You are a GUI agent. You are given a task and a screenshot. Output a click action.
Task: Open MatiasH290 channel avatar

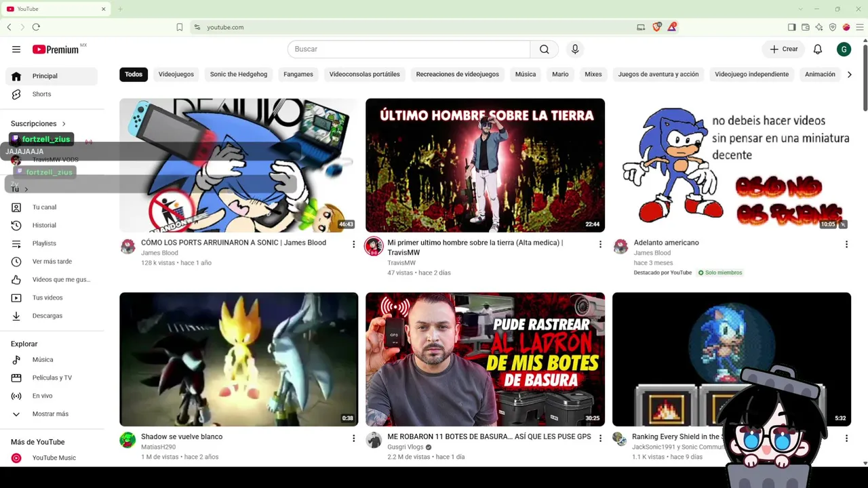[x=127, y=441]
